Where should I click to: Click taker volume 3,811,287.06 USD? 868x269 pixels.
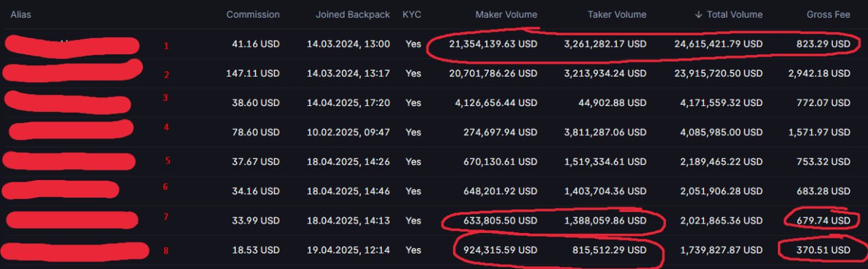coord(605,132)
